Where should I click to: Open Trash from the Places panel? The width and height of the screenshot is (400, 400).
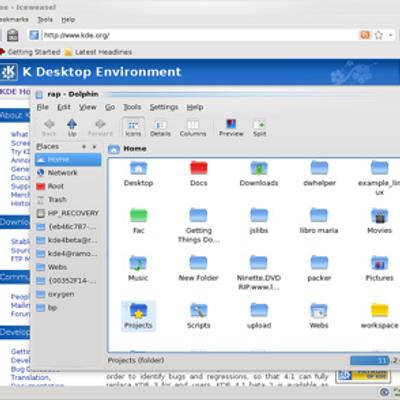click(68, 200)
